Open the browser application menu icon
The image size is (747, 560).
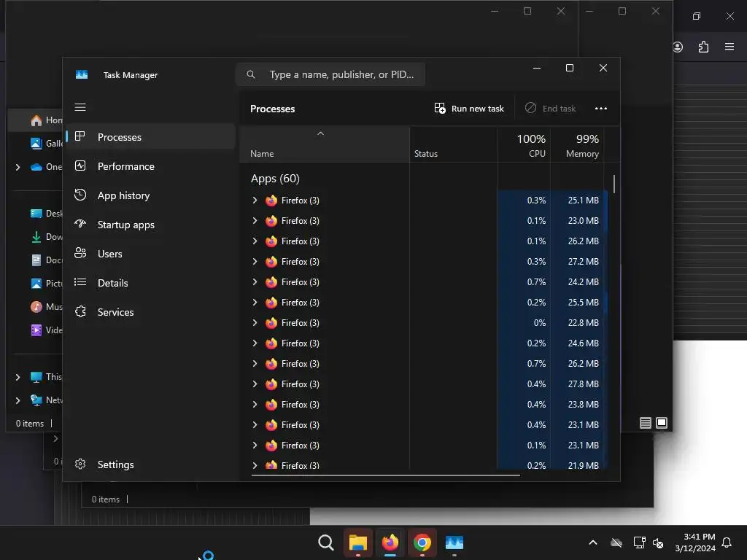(x=729, y=47)
